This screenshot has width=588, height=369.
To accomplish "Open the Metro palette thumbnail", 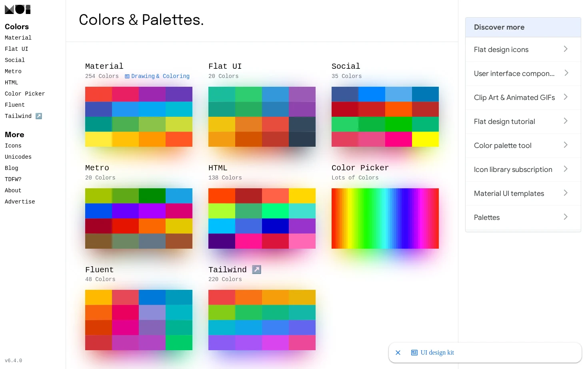I will (139, 218).
